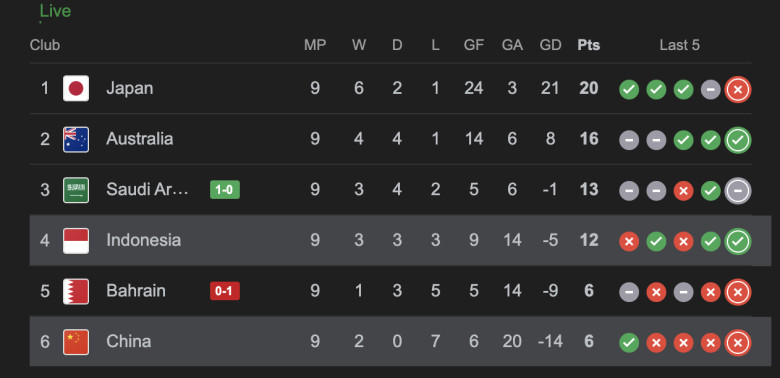Click the Indonesia flag icon

(76, 241)
